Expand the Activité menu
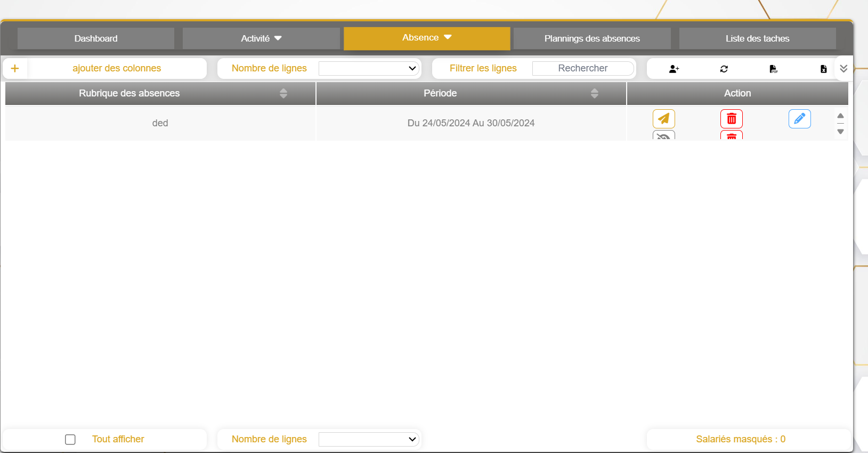The image size is (868, 453). (x=261, y=38)
